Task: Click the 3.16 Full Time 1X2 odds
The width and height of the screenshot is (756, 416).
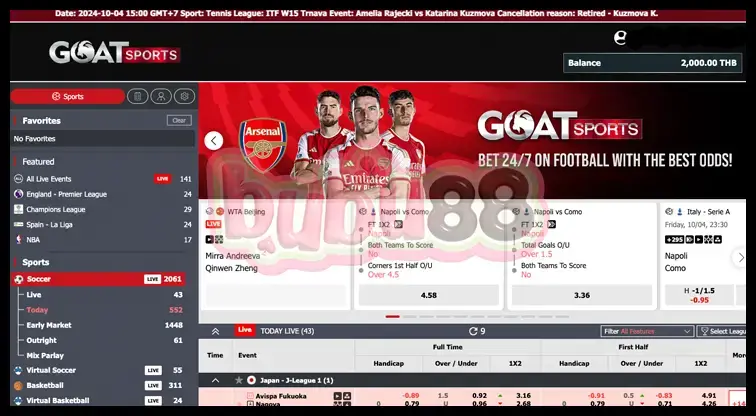Action: 523,396
